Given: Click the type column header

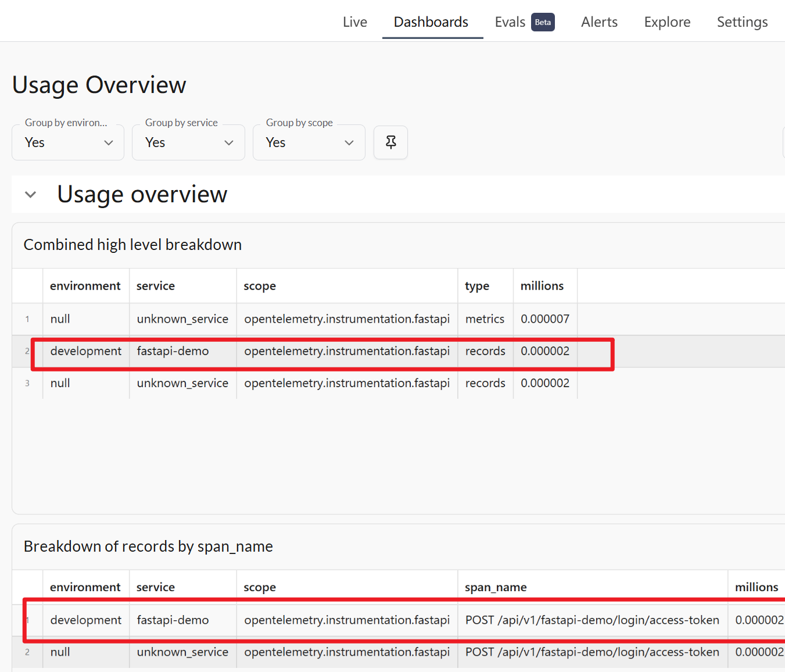Looking at the screenshot, I should 477,286.
